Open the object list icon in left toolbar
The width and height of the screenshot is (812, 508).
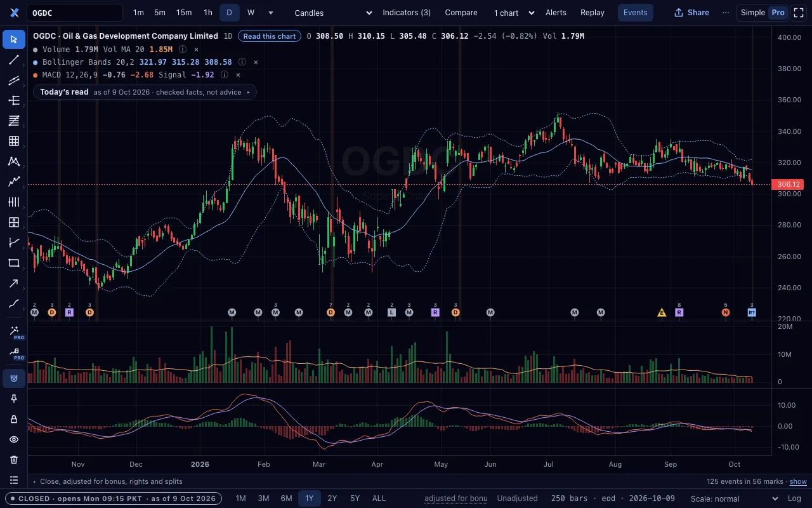[x=14, y=480]
